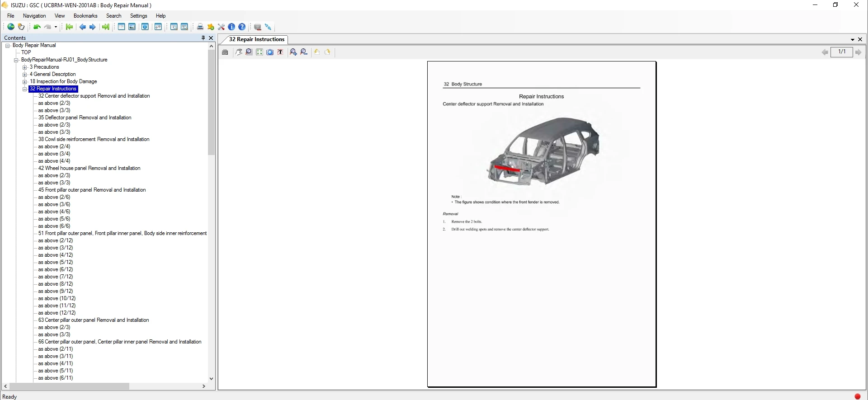The image size is (868, 400).
Task: Select the hand pan tool
Action: 239,52
